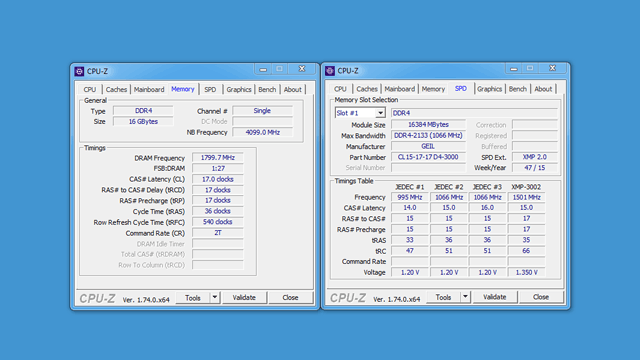Viewport: 640px width, 360px height.
Task: Click XMP-3002 frequency 1501 MHz cell
Action: [x=527, y=198]
